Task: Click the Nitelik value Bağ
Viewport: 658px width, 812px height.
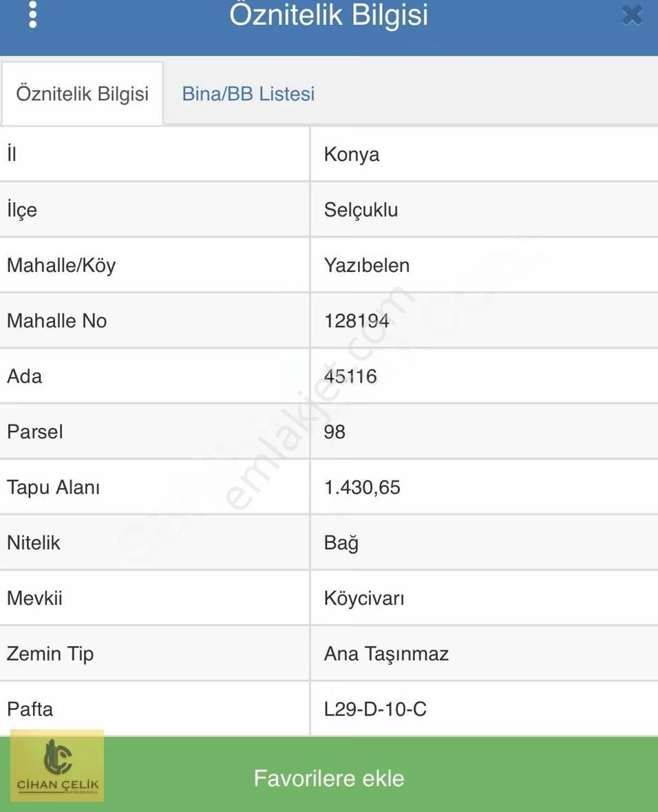Action: (x=341, y=542)
